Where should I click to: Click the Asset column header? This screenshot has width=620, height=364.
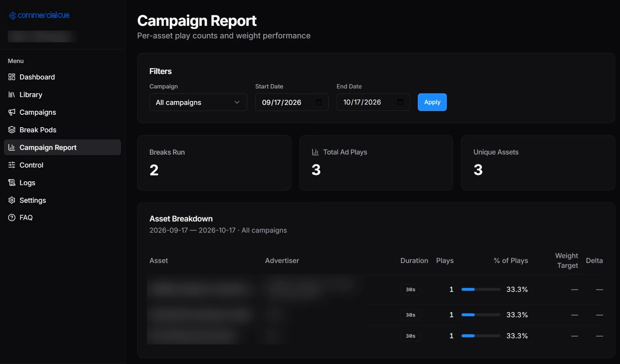[159, 260]
